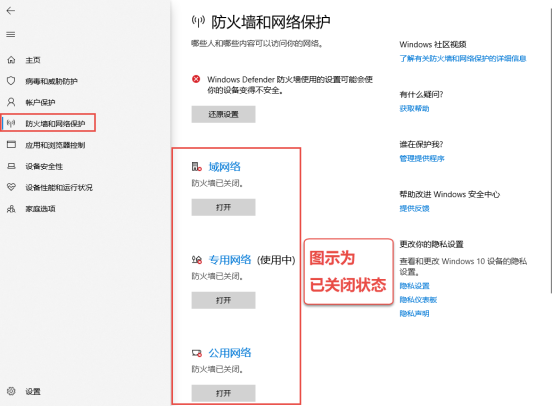Click the 防火墙和网络保护 page title
This screenshot has height=407, width=553.
271,22
